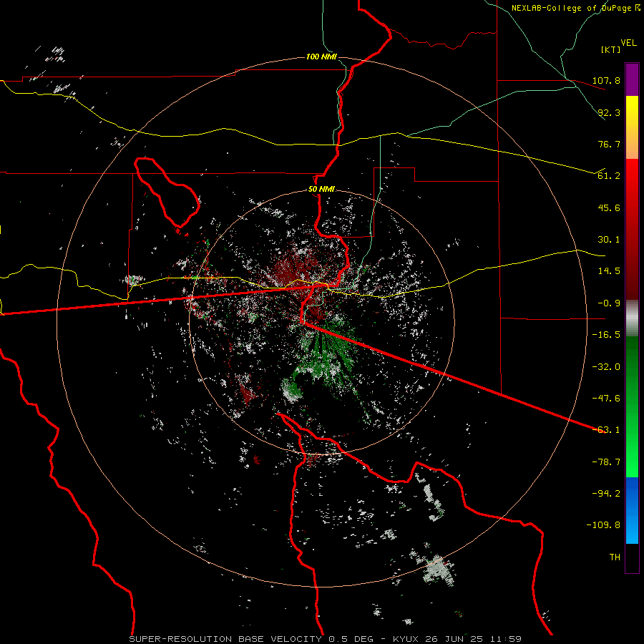Click the 92.3 velocity scale value
Screen dimensions: 644x644
pyautogui.click(x=609, y=112)
